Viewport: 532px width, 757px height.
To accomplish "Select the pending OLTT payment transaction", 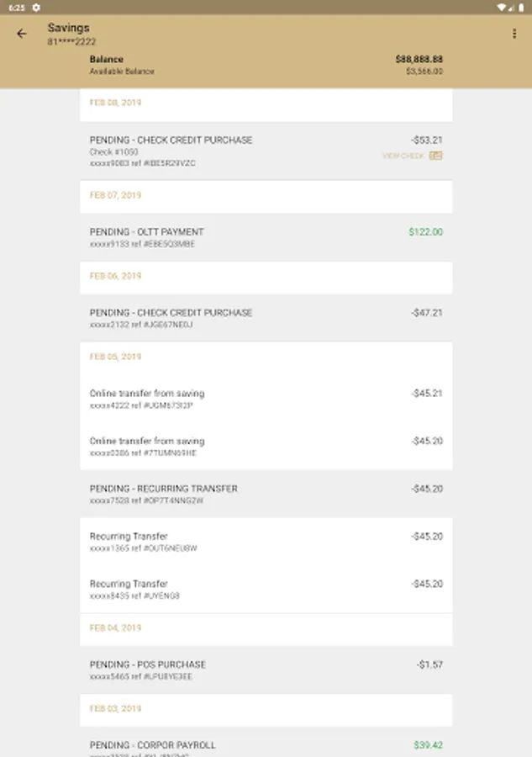I will (x=266, y=237).
